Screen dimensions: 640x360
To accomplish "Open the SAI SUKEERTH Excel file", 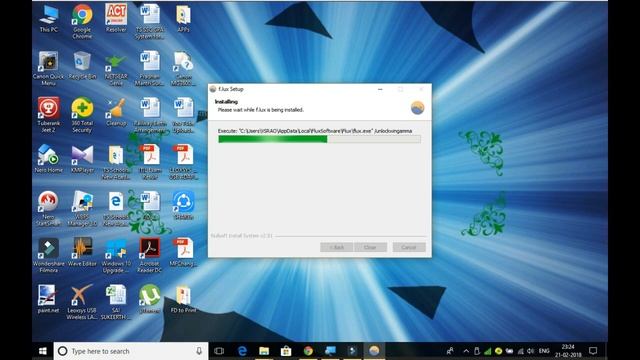I will [116, 302].
